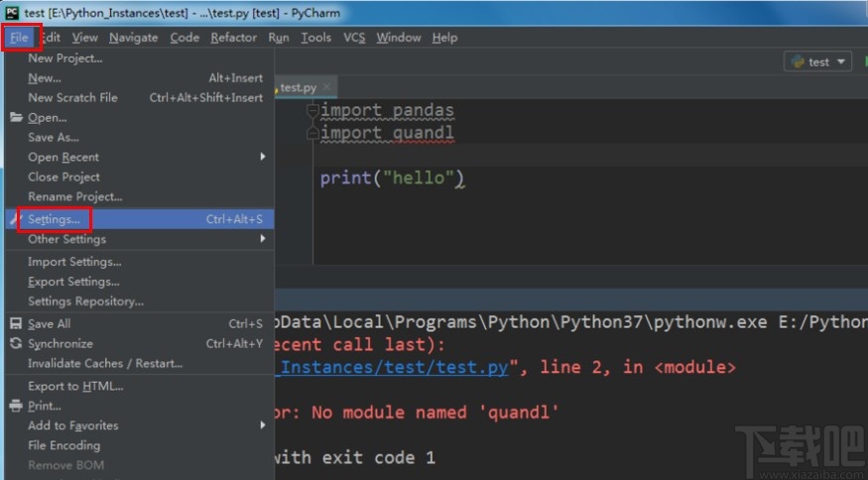This screenshot has height=480, width=868.
Task: Expand the Open Recent submenu arrow
Action: (x=263, y=157)
